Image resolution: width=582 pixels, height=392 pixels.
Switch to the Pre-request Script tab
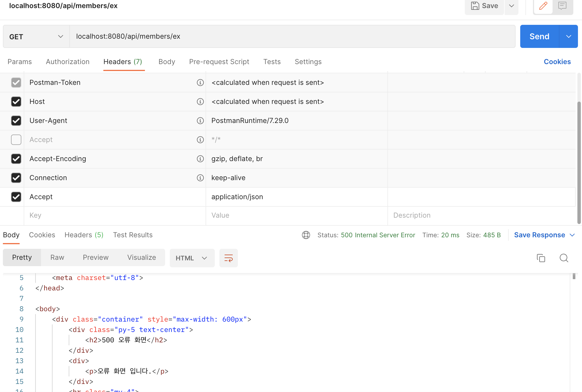pos(219,62)
